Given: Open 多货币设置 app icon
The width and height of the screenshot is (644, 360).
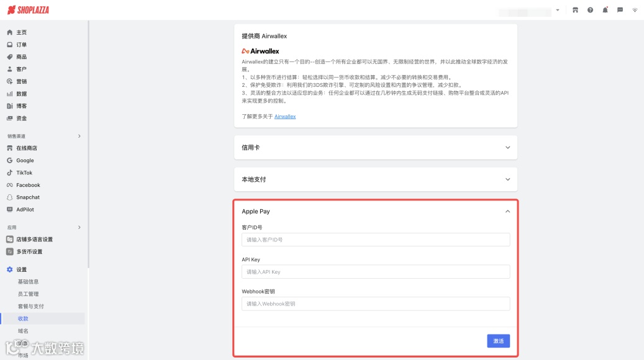Looking at the screenshot, I should [10, 251].
